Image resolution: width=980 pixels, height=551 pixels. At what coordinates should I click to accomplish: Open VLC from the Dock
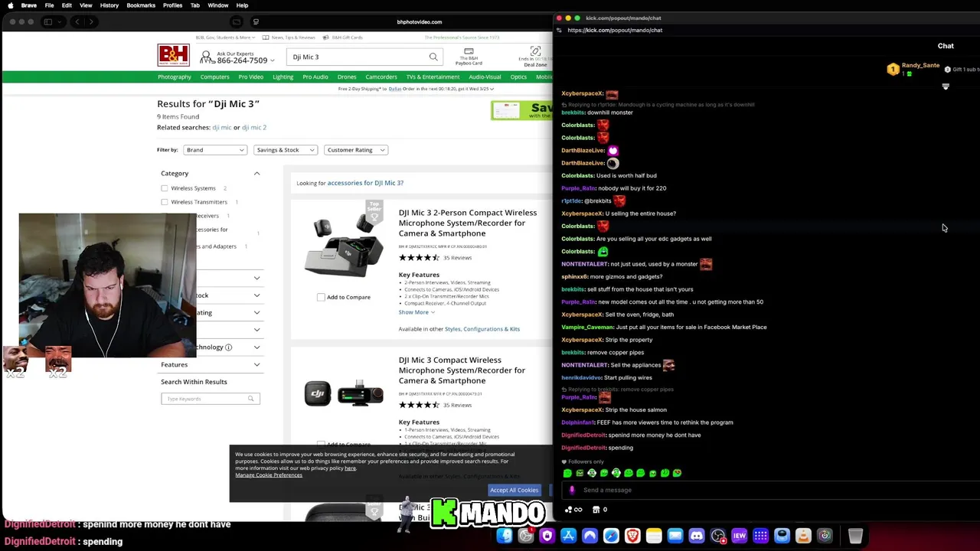pyautogui.click(x=803, y=536)
